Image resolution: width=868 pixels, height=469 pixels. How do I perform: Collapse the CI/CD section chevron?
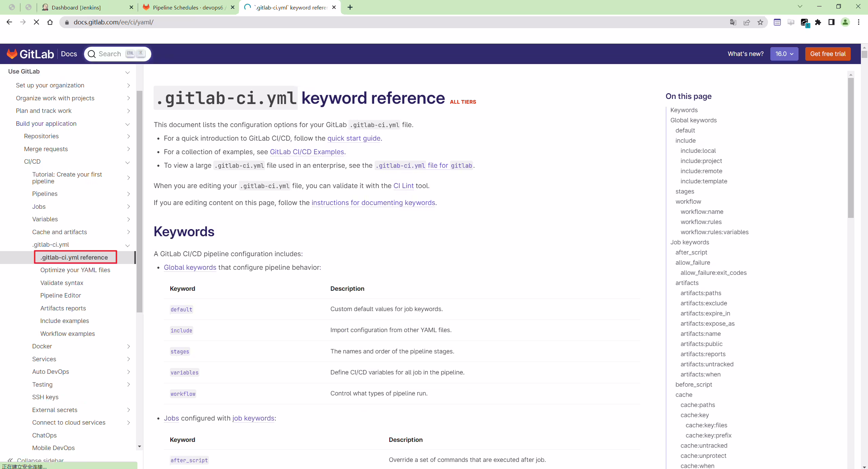coord(128,163)
